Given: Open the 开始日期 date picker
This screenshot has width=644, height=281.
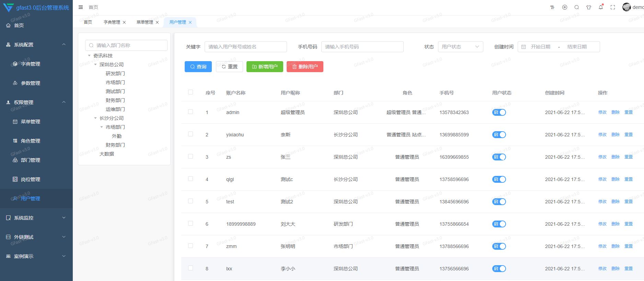Looking at the screenshot, I should [x=540, y=47].
